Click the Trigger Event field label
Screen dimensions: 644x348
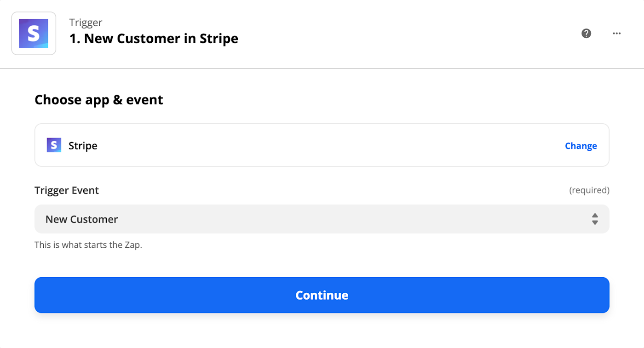coord(67,190)
